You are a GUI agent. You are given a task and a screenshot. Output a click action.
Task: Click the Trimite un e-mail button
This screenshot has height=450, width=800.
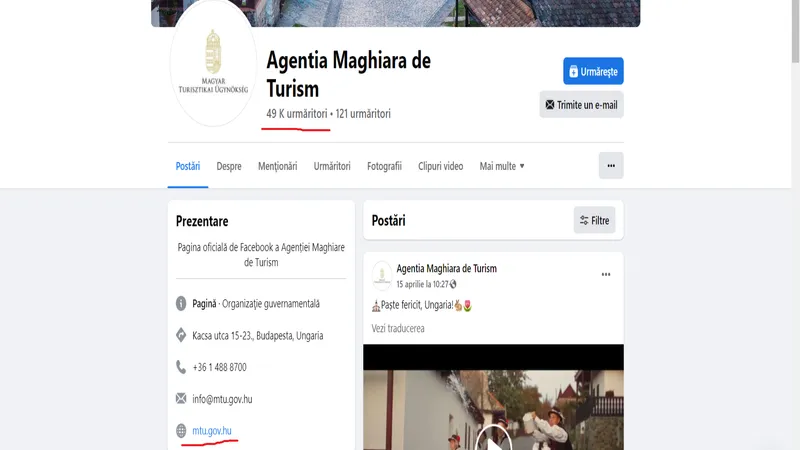point(581,105)
